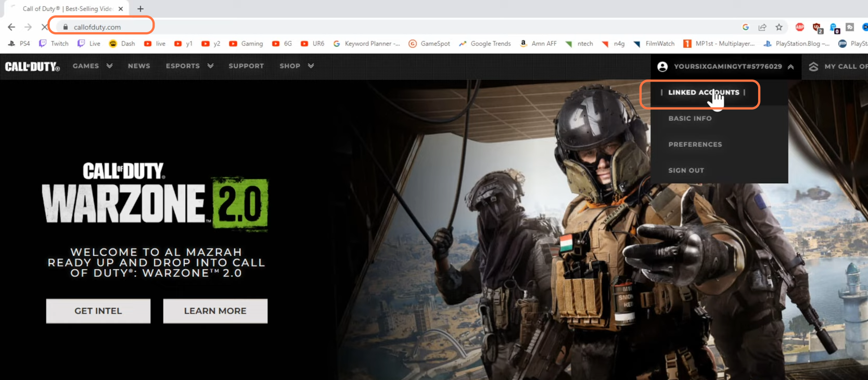Click the Google icon in the address bar
Screen dimensions: 868x380
pos(746,27)
